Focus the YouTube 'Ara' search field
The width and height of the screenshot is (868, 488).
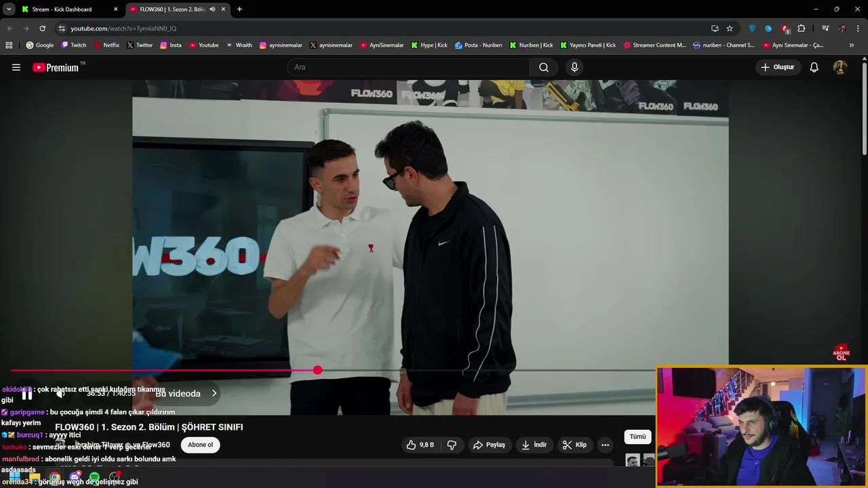(x=409, y=67)
